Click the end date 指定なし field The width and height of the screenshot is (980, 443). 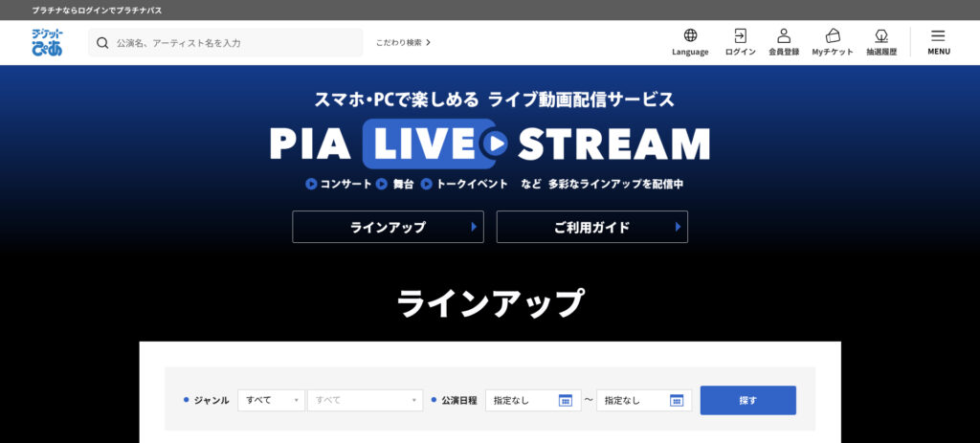[x=644, y=401]
